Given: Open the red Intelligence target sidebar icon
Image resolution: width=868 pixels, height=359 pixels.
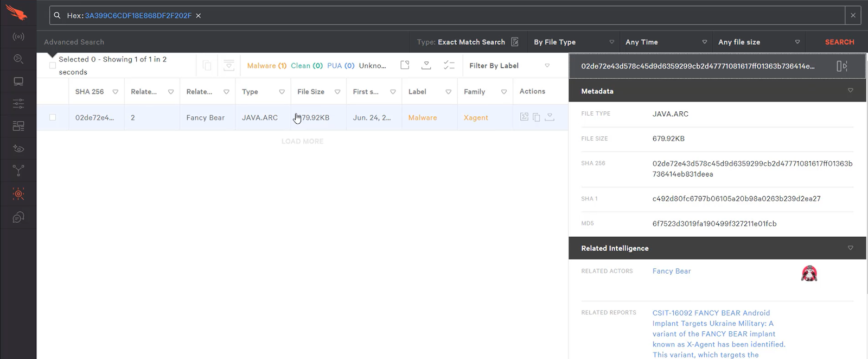Looking at the screenshot, I should [x=18, y=194].
